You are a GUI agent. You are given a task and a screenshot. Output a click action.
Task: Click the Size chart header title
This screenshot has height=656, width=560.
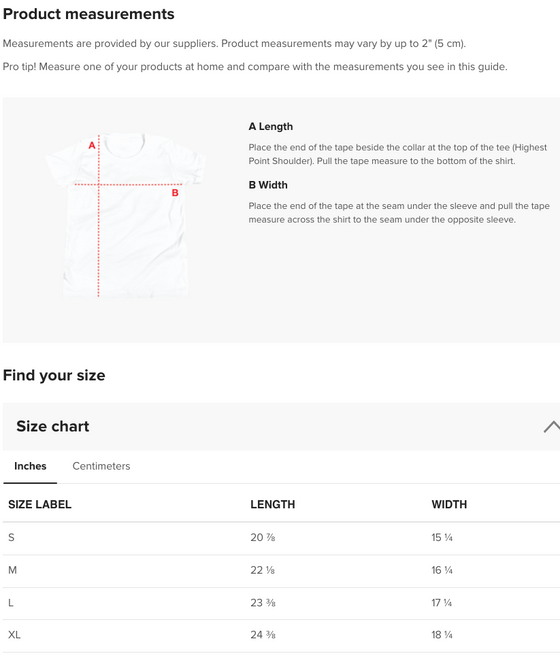coord(53,426)
